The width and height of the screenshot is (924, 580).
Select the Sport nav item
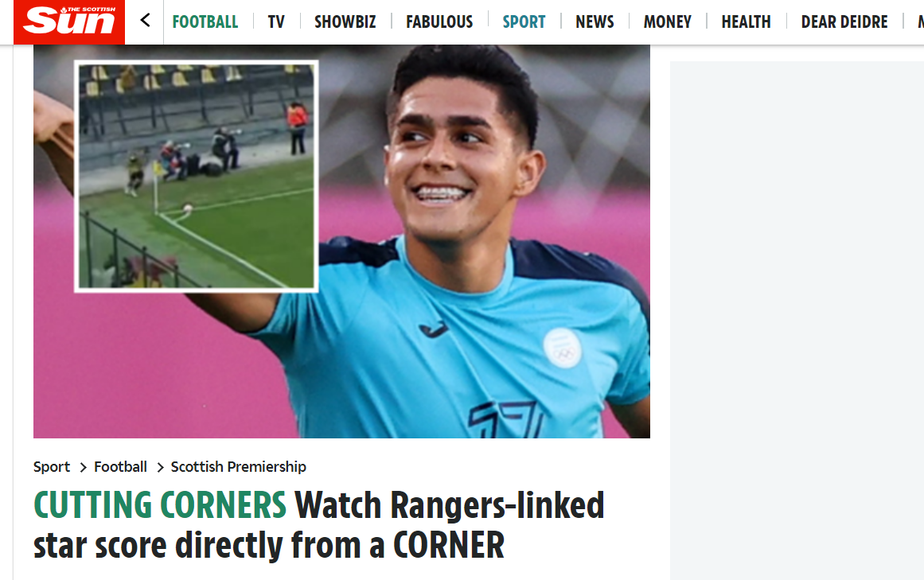[x=524, y=21]
